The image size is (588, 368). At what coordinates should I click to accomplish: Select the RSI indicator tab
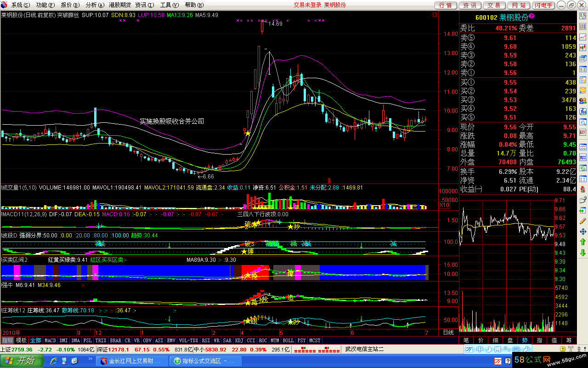pos(205,340)
